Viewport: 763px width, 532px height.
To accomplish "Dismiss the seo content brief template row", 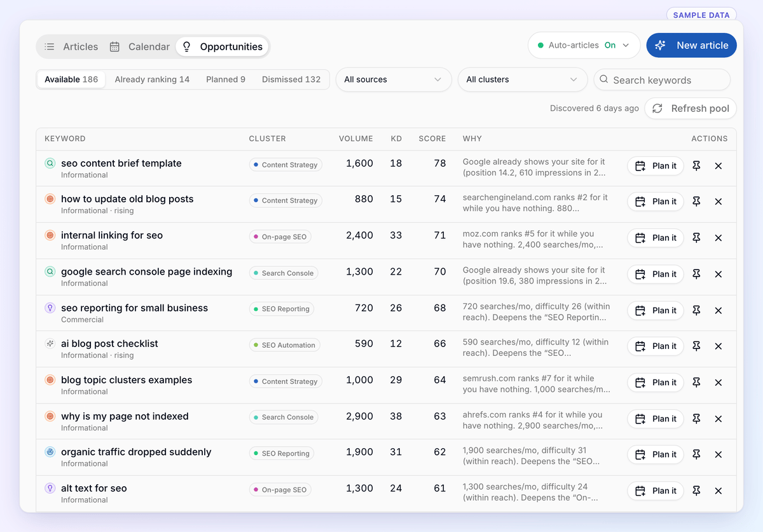I will coord(718,166).
